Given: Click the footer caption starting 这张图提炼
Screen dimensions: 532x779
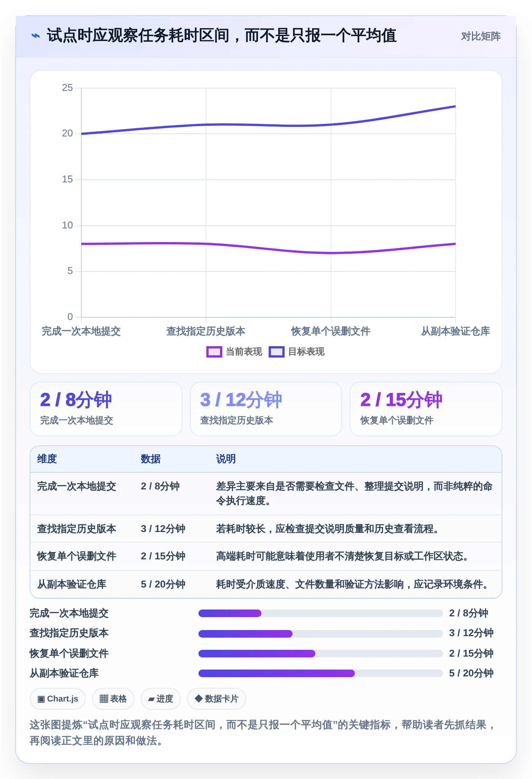Looking at the screenshot, I should pos(262,733).
